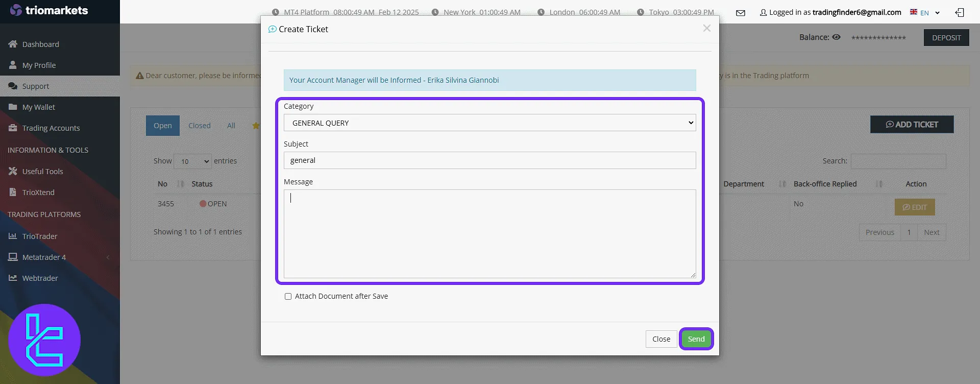Screen dimensions: 980x384
Task: Click the Support chat bubbles icon
Action: pyautogui.click(x=13, y=86)
